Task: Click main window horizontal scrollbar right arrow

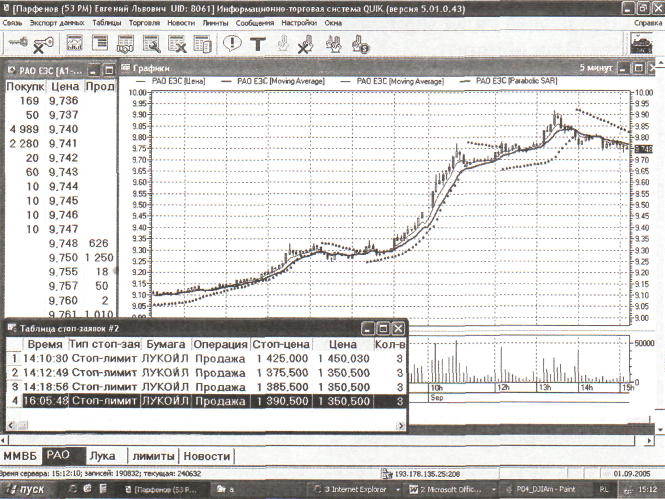Action: 649,441
